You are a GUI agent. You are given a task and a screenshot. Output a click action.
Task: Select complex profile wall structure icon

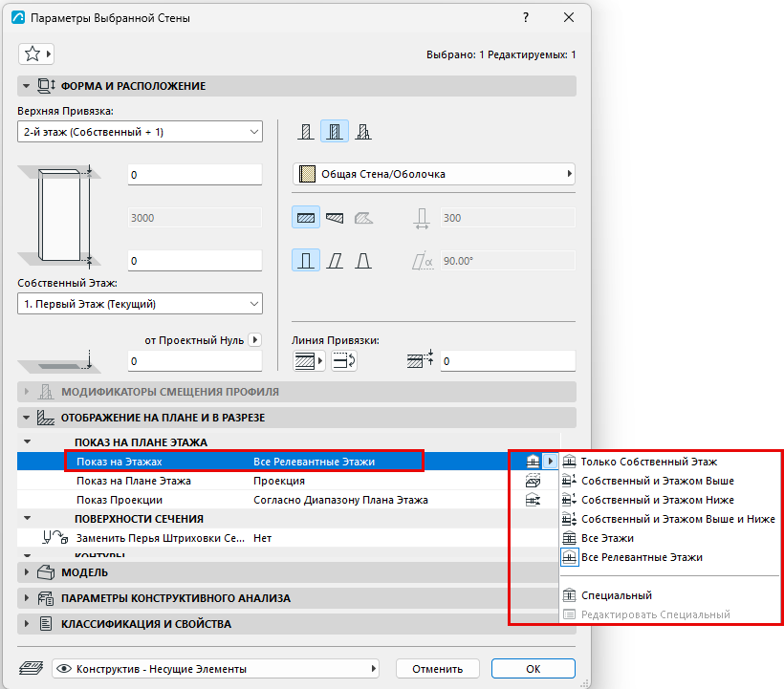point(363,132)
